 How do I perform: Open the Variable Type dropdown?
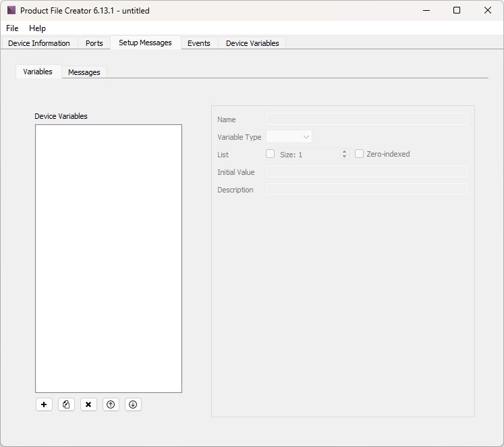tap(289, 137)
